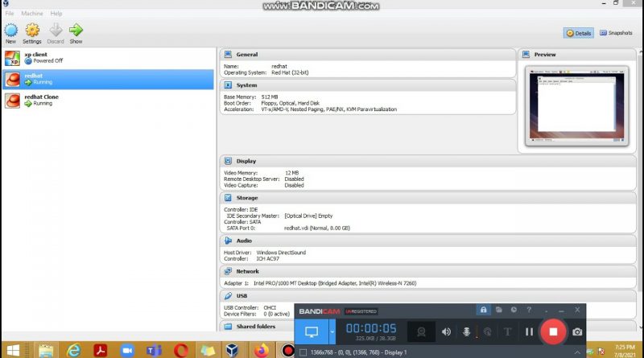Click the Shared folders section title
Viewport: 644px width, 358px height.
coord(255,327)
